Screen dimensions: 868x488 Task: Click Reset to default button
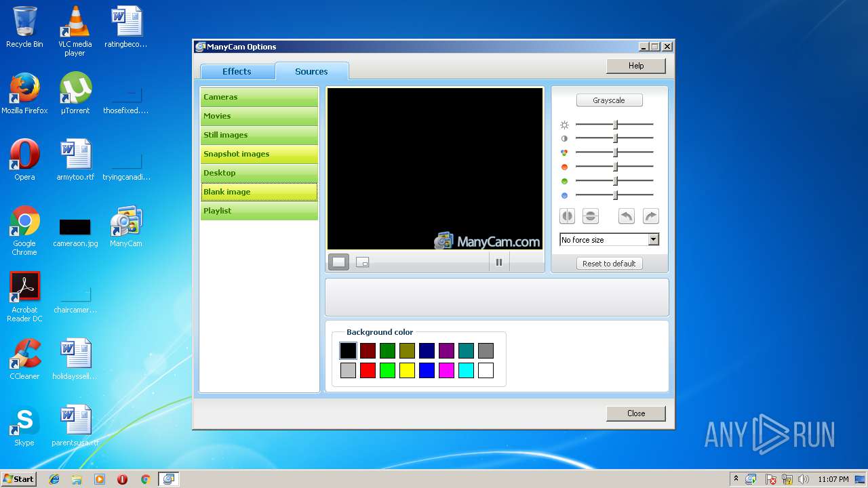click(x=609, y=264)
